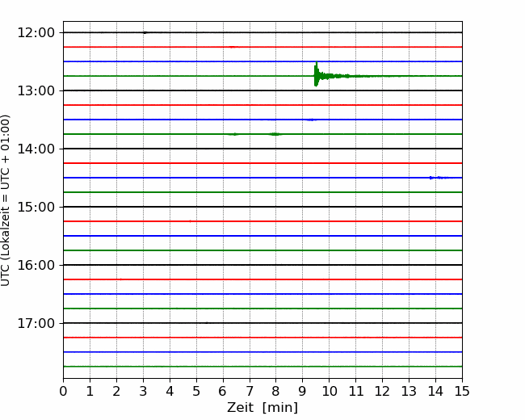Click the small black blip near minute 3

click(x=145, y=32)
